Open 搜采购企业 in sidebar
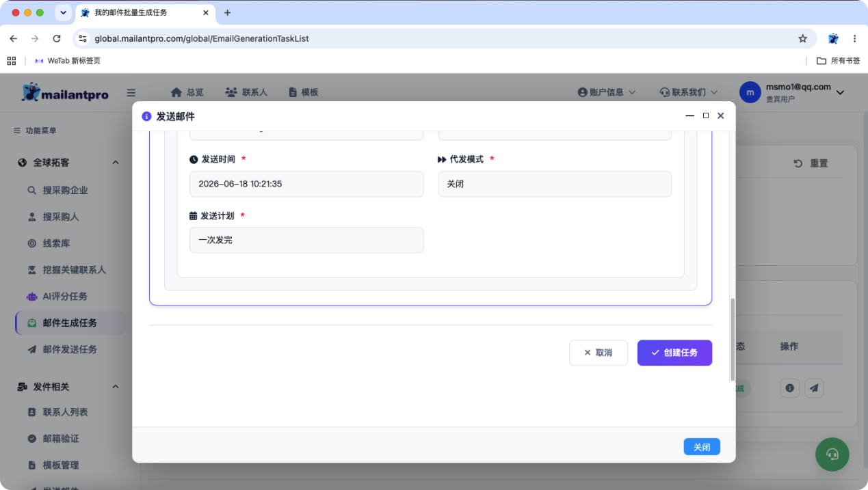Screen dimensions: 868x490 (66, 191)
